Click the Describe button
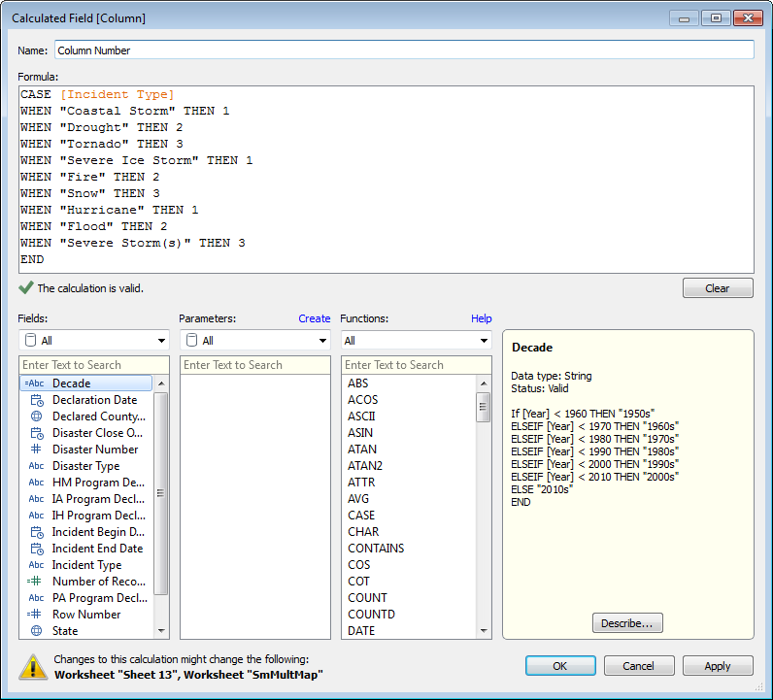This screenshot has width=773, height=700. [x=627, y=622]
